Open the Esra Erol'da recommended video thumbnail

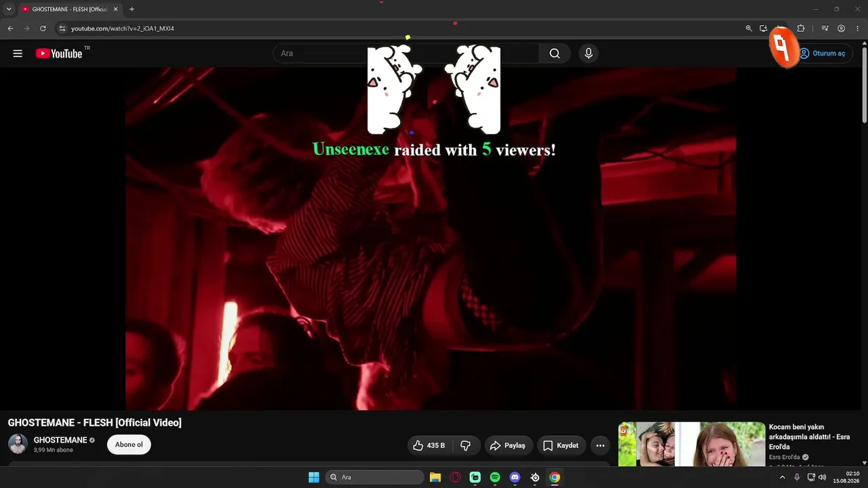click(x=692, y=444)
